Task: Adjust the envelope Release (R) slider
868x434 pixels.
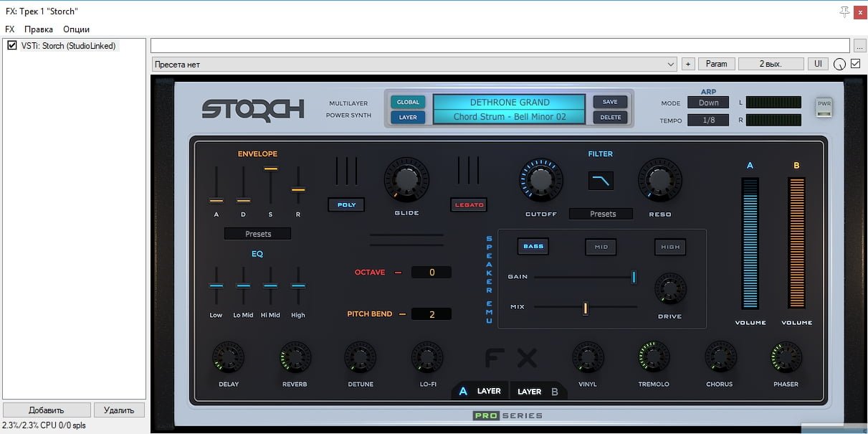Action: [298, 190]
